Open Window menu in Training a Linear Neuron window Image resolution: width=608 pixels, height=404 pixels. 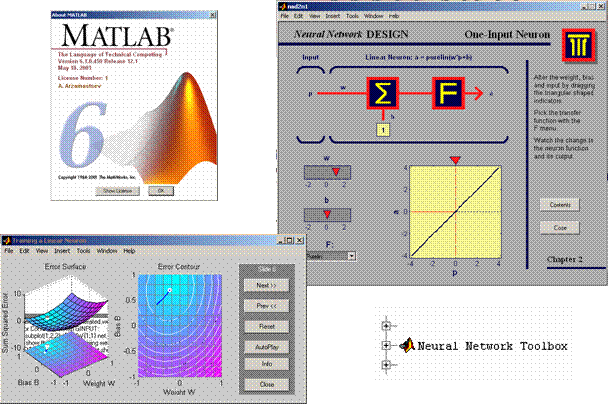pyautogui.click(x=107, y=251)
